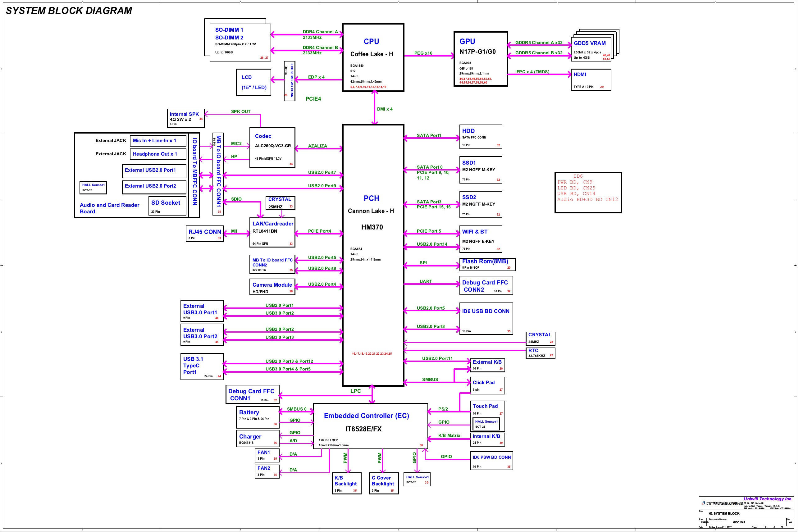Select the LCD (15" / LED) block

point(253,82)
